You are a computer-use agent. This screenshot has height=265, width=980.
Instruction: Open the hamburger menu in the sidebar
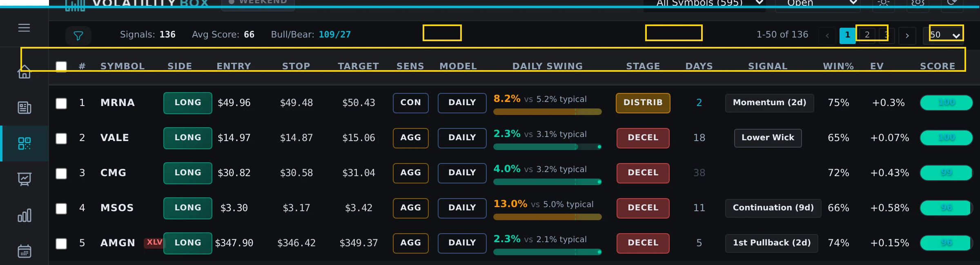click(24, 28)
